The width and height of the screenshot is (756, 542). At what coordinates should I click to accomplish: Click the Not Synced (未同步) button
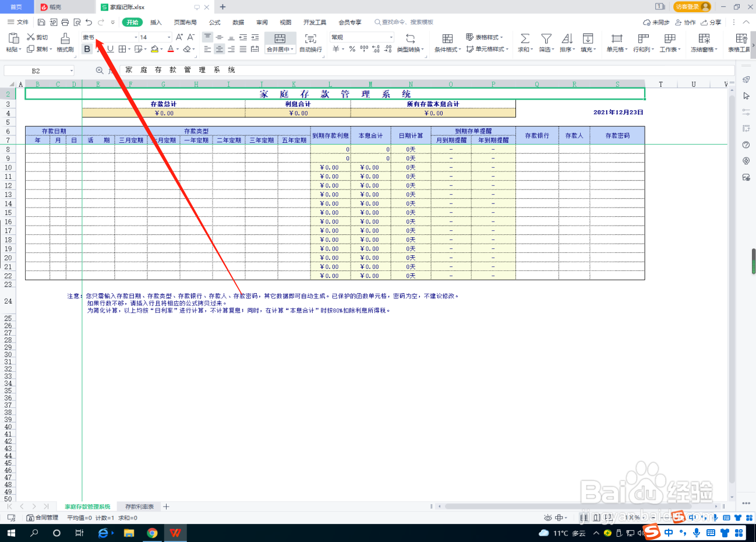click(x=656, y=22)
